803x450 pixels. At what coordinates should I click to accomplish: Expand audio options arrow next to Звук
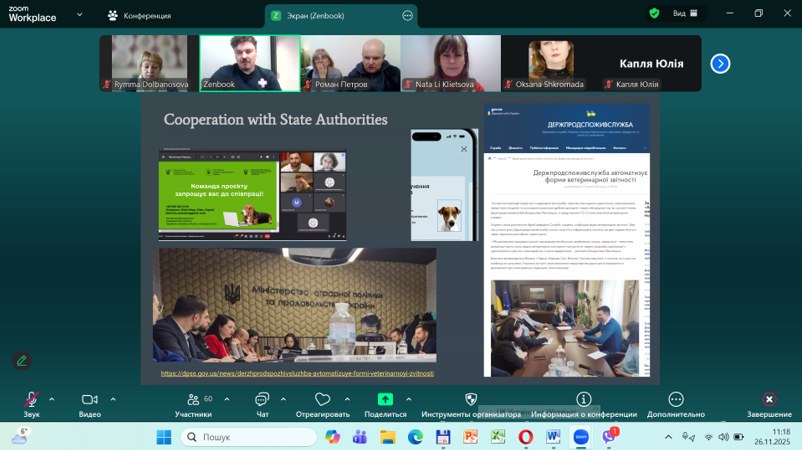(x=52, y=398)
